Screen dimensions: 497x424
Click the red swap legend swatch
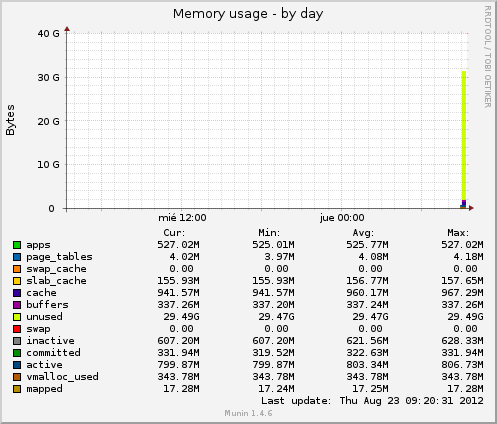(x=17, y=329)
